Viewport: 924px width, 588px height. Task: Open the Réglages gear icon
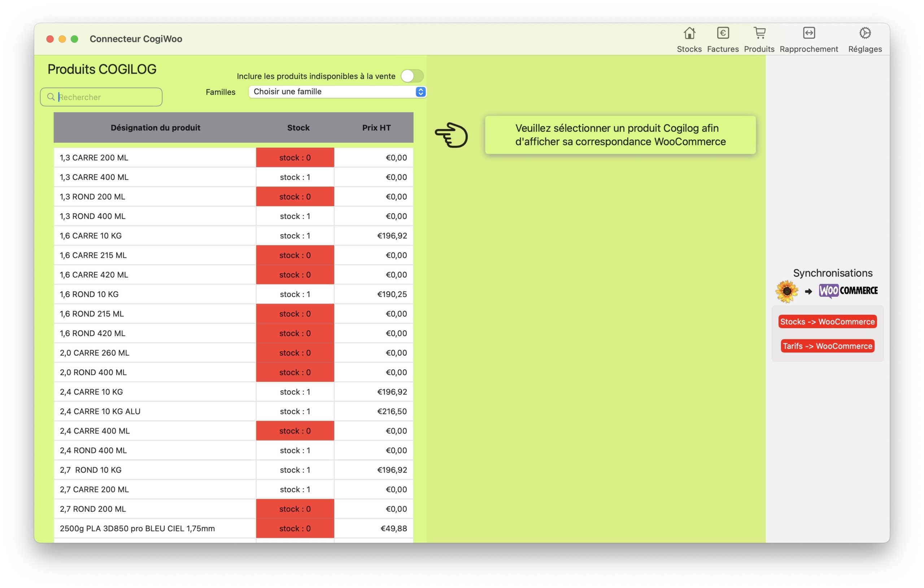[x=864, y=34]
